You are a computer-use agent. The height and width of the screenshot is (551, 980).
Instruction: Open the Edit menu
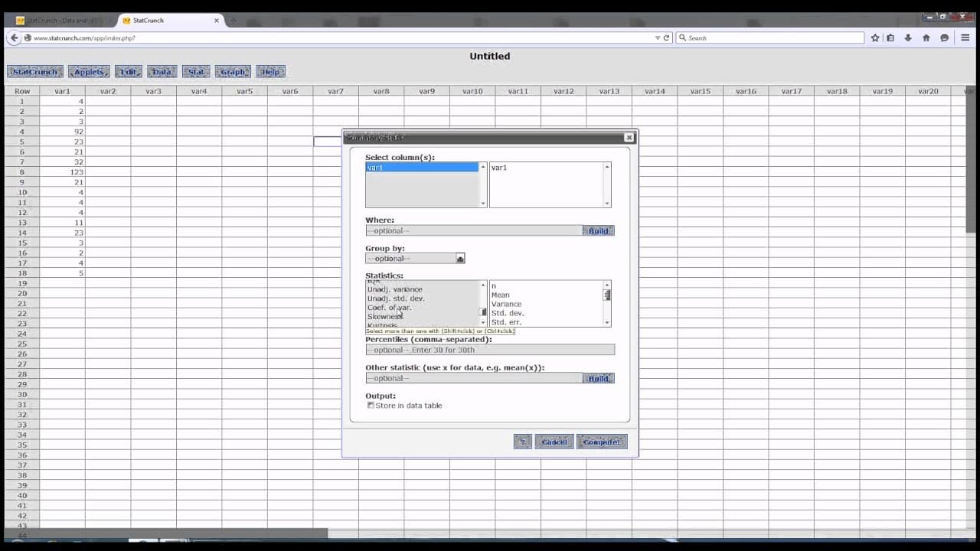[x=129, y=72]
